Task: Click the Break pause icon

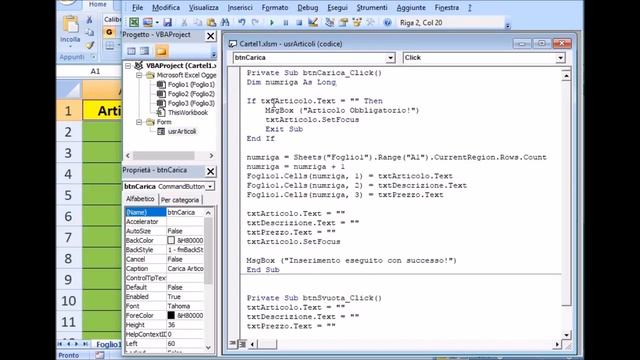Action: [x=286, y=23]
